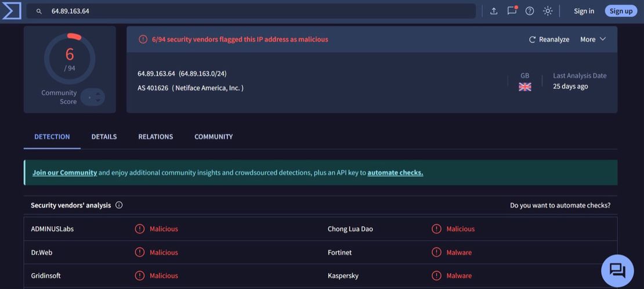The width and height of the screenshot is (644, 289).
Task: Reanalyze the IP address
Action: (549, 39)
